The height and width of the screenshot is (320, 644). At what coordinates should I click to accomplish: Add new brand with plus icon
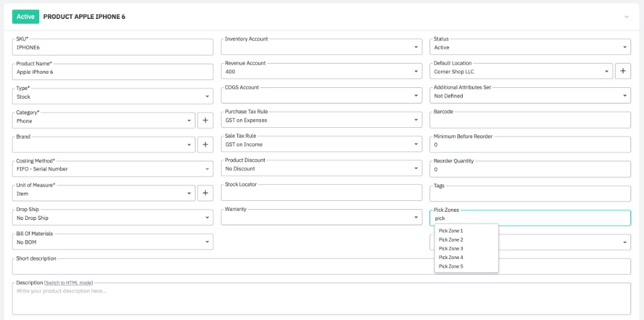tap(206, 145)
